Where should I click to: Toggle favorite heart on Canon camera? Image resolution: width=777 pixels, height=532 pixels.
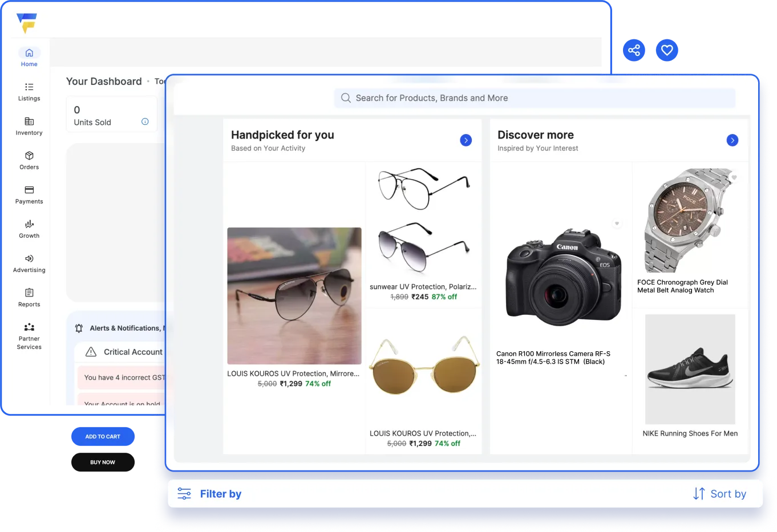(617, 224)
